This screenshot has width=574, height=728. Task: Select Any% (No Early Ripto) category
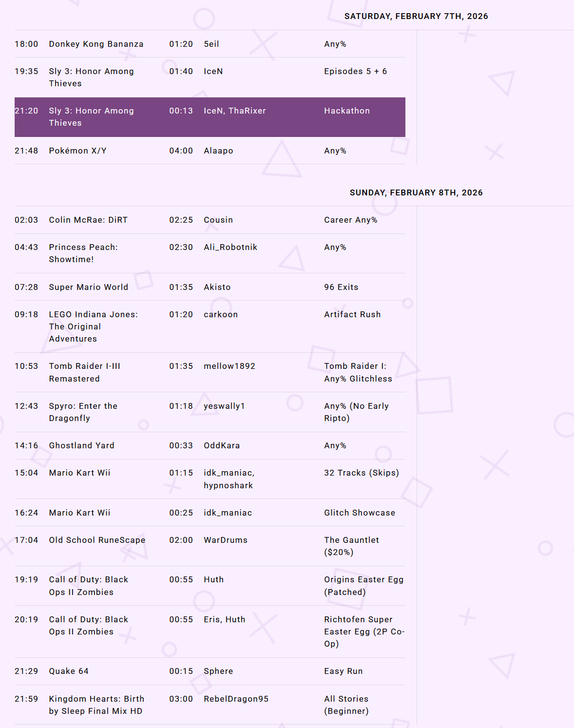tap(356, 412)
